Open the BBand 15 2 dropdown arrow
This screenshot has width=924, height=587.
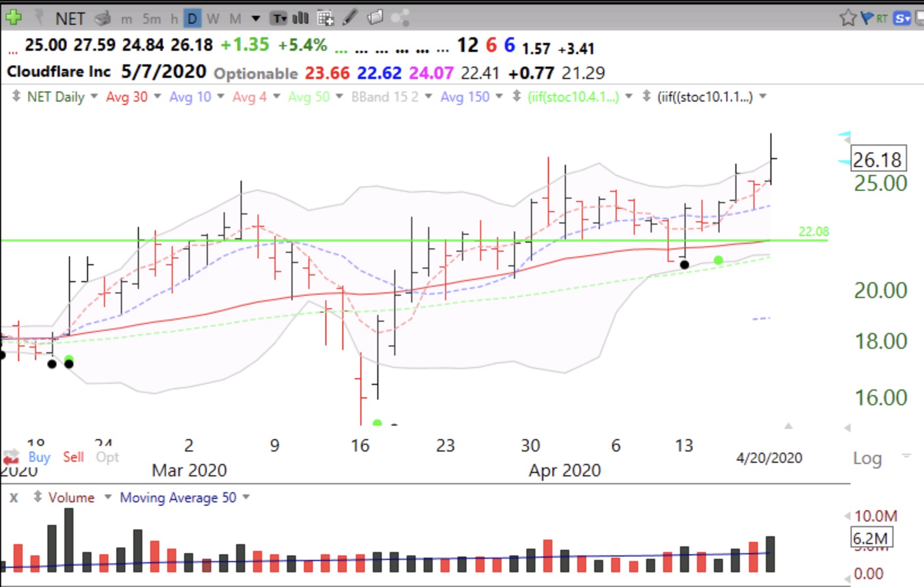point(429,97)
